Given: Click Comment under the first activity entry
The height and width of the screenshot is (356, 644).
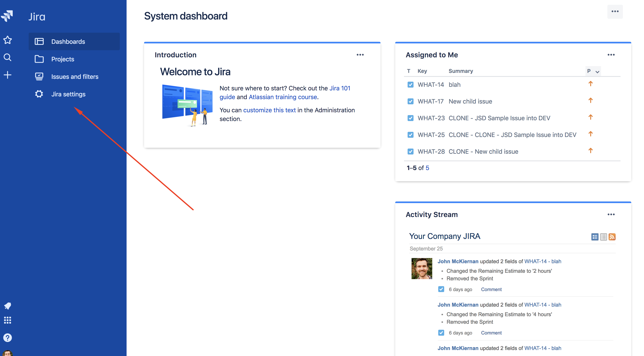Looking at the screenshot, I should 491,289.
